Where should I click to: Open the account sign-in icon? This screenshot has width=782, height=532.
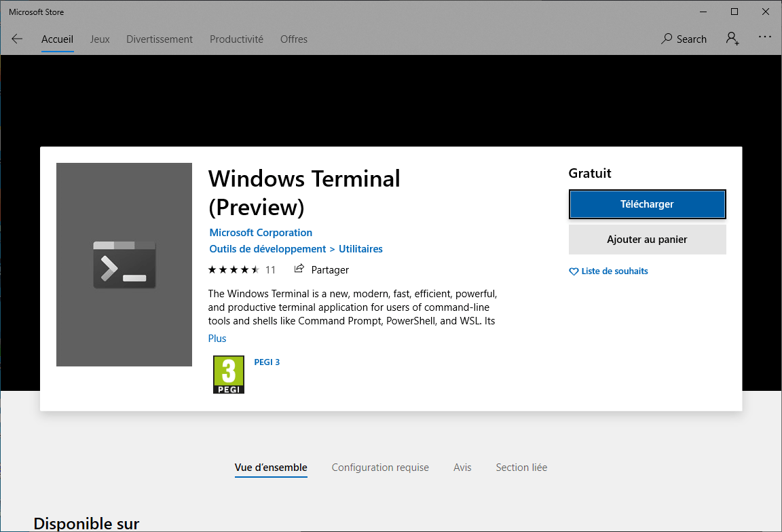[x=732, y=39]
